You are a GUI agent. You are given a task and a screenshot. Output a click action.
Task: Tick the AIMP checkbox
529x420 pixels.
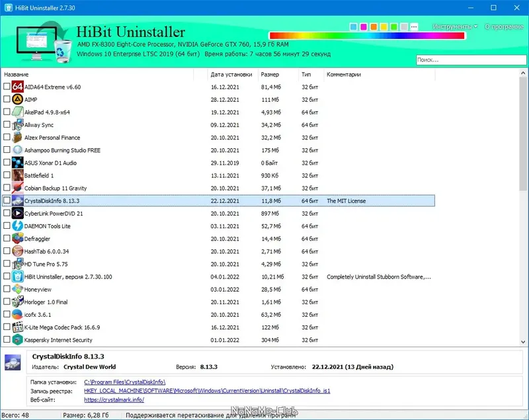coord(7,99)
